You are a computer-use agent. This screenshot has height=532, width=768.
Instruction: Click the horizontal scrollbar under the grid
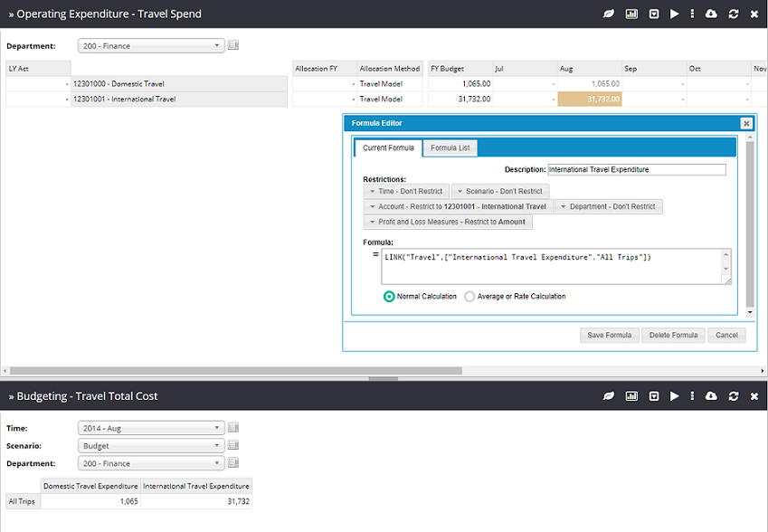click(x=235, y=371)
